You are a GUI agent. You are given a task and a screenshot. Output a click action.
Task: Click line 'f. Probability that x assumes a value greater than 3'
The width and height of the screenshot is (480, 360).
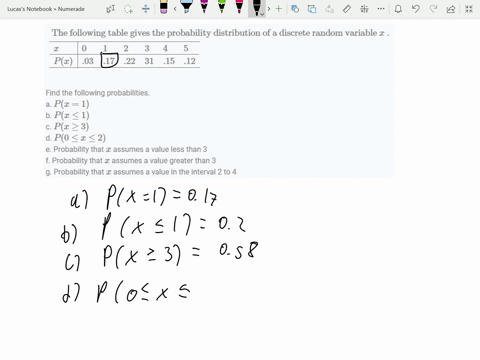131,161
